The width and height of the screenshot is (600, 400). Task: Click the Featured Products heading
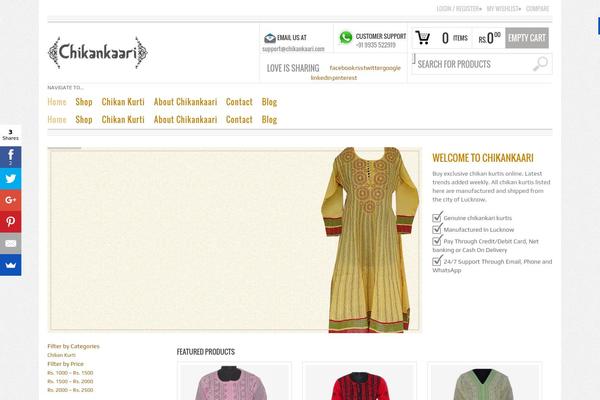pos(205,352)
